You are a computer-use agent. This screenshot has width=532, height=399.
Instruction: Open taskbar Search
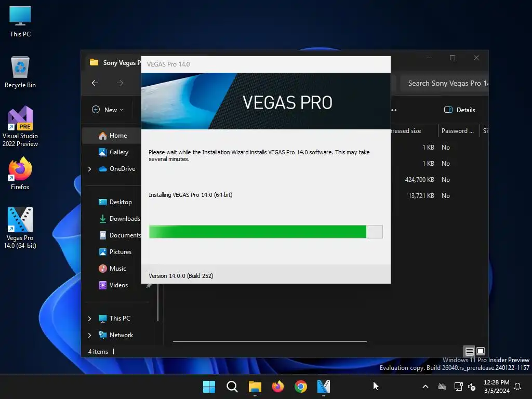coord(232,387)
